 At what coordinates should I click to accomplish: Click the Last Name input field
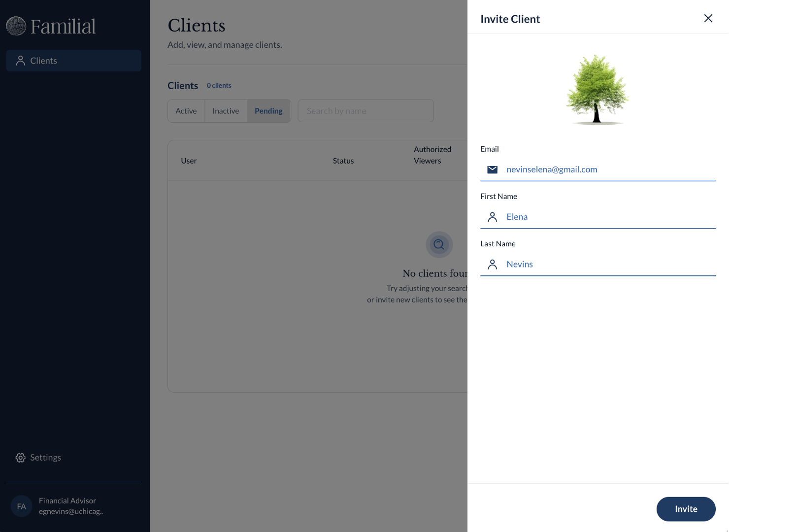[x=598, y=264]
